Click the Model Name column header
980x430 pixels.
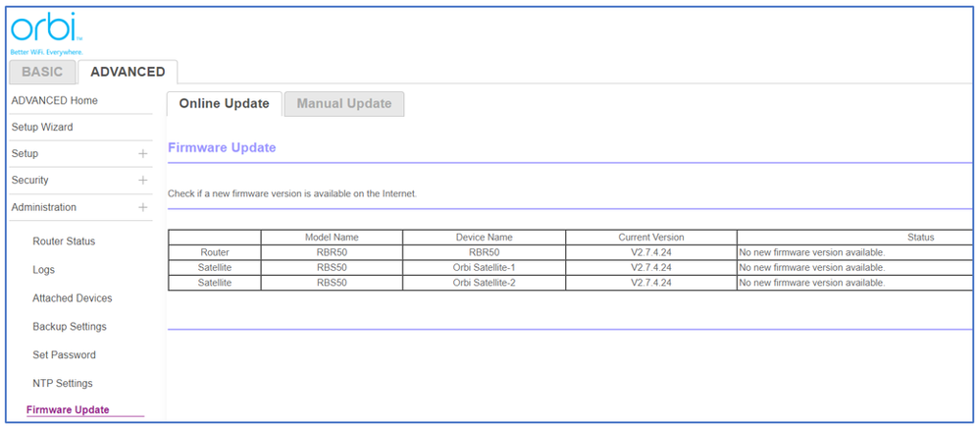[332, 238]
